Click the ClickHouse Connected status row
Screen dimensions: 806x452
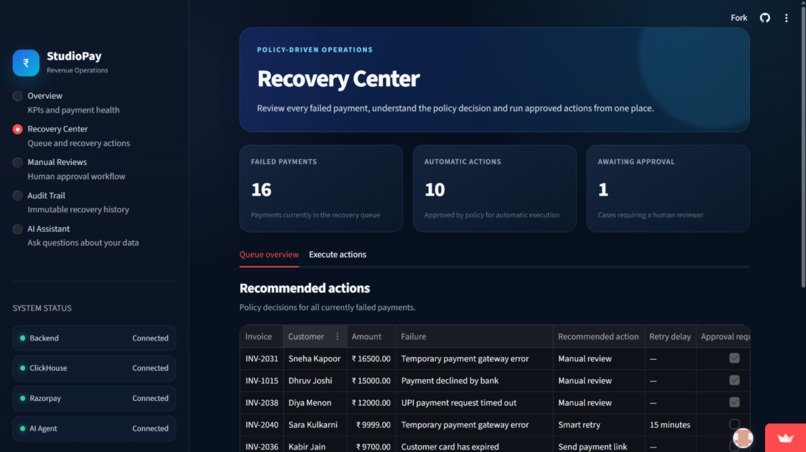click(94, 368)
